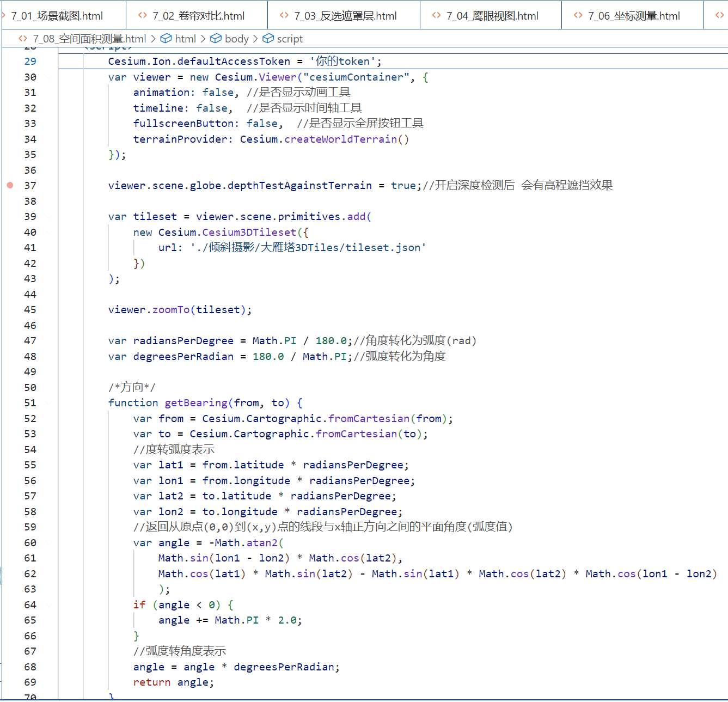Click HTML file icon on 7_03_反选遮罩层 tab

tap(284, 15)
